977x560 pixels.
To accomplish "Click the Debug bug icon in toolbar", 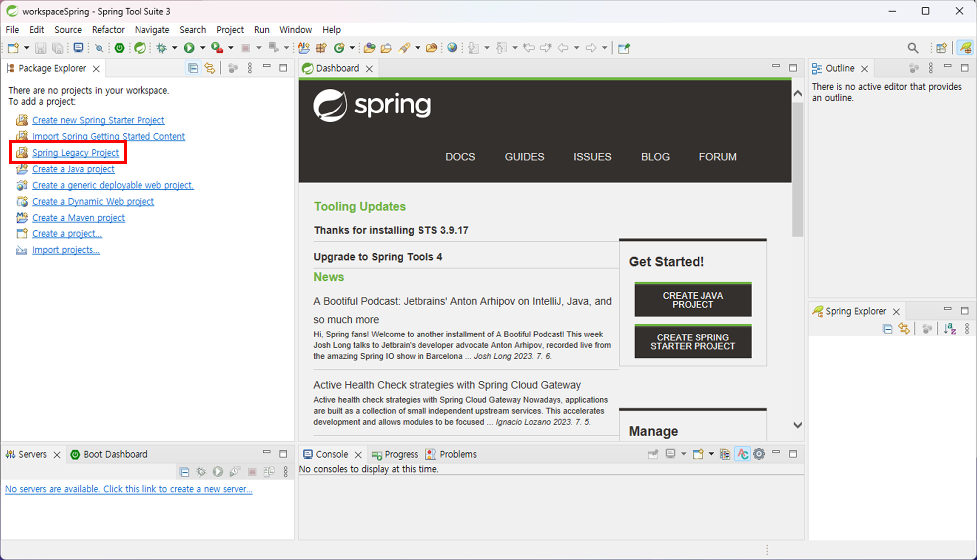I will pyautogui.click(x=161, y=48).
